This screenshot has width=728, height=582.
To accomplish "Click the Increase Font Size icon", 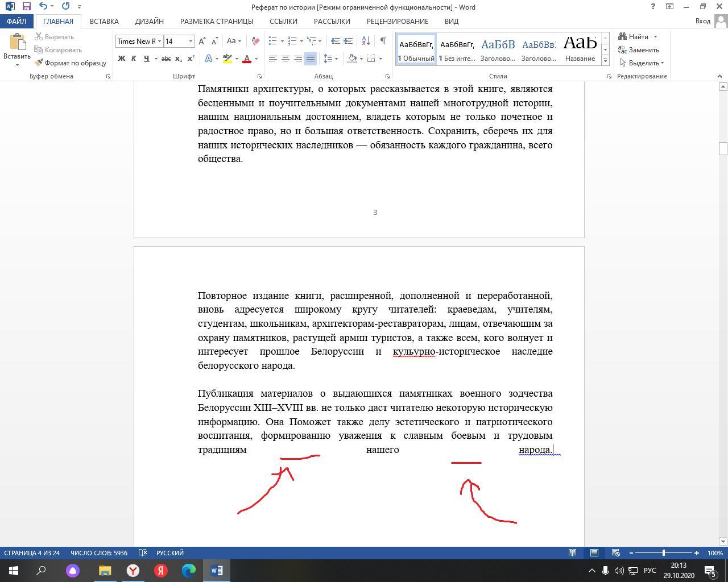I will 202,41.
